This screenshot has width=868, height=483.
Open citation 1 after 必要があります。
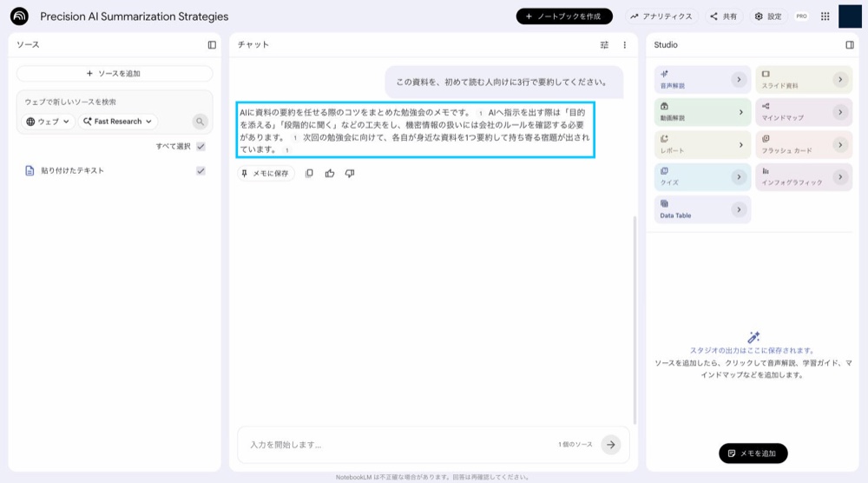(x=295, y=138)
